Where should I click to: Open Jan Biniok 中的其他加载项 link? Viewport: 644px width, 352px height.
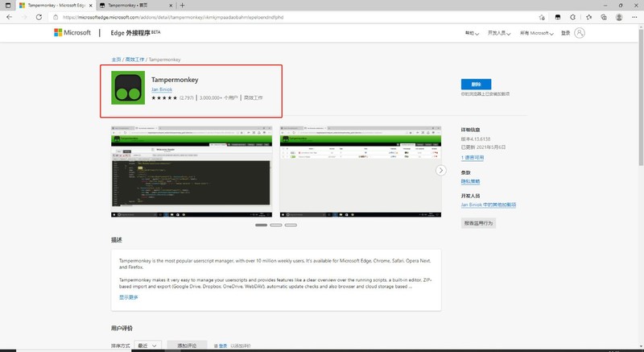(x=489, y=205)
